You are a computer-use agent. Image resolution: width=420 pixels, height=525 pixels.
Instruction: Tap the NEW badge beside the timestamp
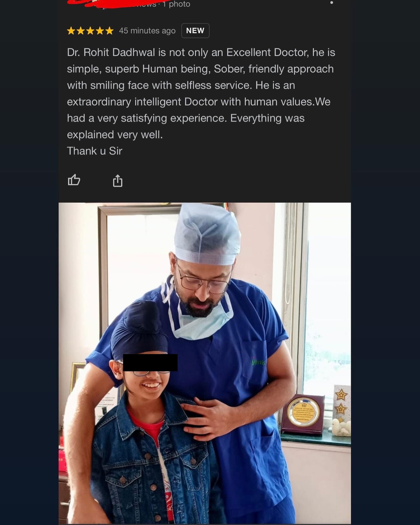tap(195, 31)
